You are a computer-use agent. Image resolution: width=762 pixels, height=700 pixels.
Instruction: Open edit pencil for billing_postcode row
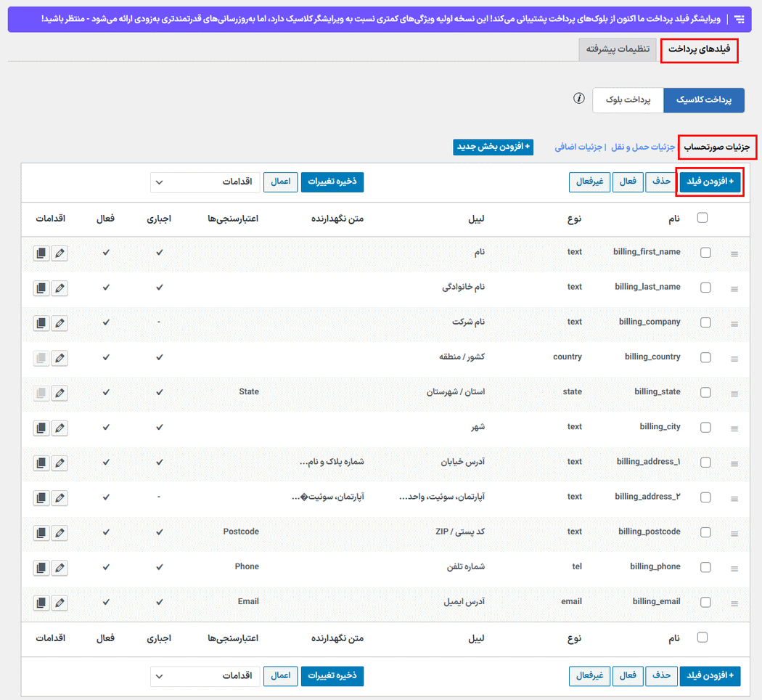(x=60, y=532)
